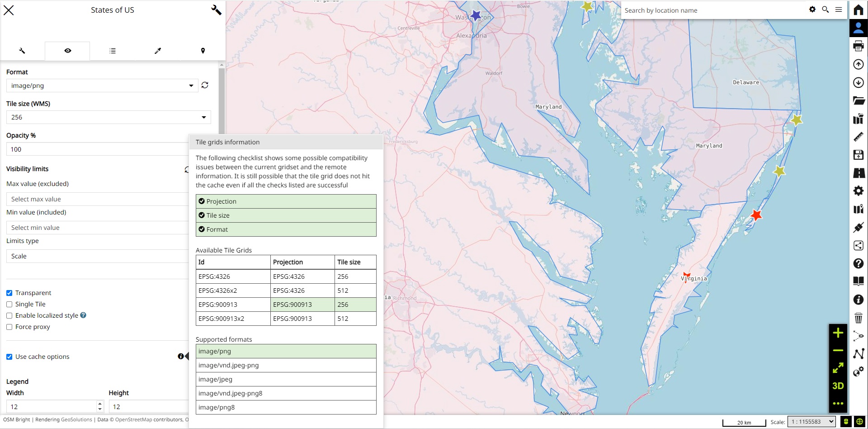Open the search magnifier icon

[825, 10]
